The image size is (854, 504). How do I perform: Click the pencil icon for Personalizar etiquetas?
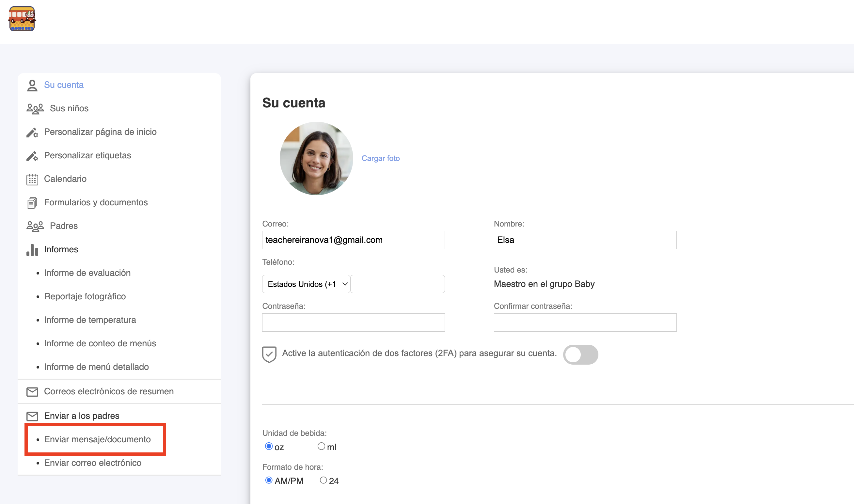[32, 156]
